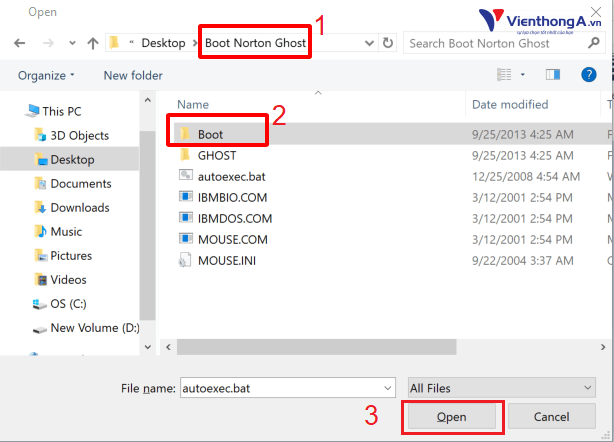The height and width of the screenshot is (442, 614).
Task: Select the MOUSE.COM file
Action: pos(233,240)
